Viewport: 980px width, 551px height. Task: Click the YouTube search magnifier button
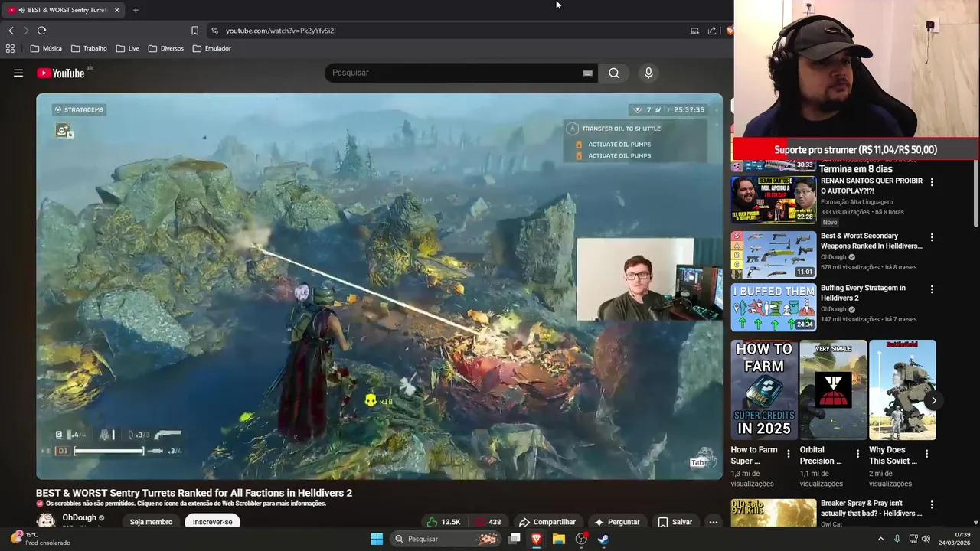pyautogui.click(x=614, y=73)
